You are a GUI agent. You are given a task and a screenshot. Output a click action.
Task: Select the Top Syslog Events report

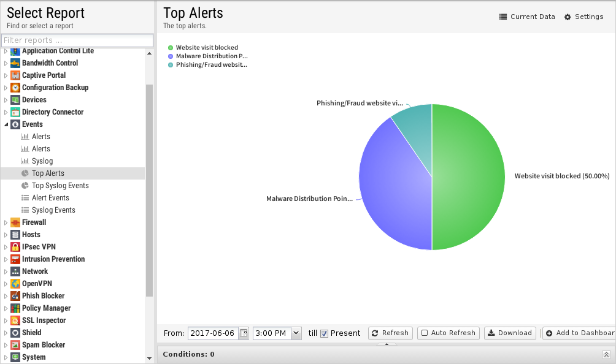tap(60, 186)
